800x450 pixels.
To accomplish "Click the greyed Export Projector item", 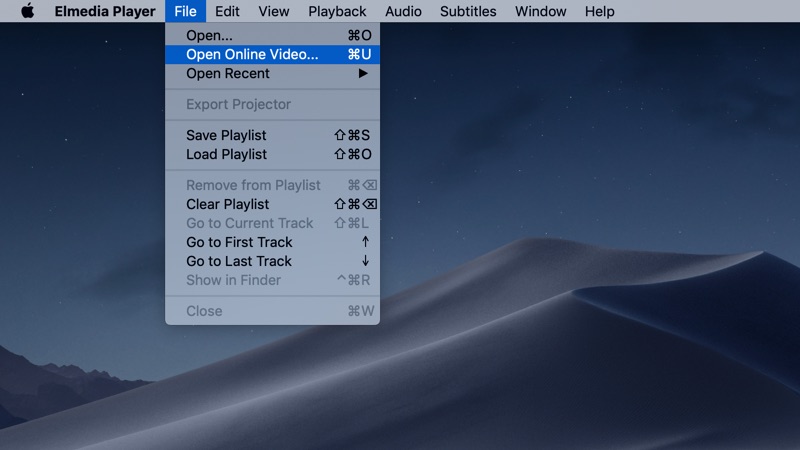I will click(x=272, y=104).
